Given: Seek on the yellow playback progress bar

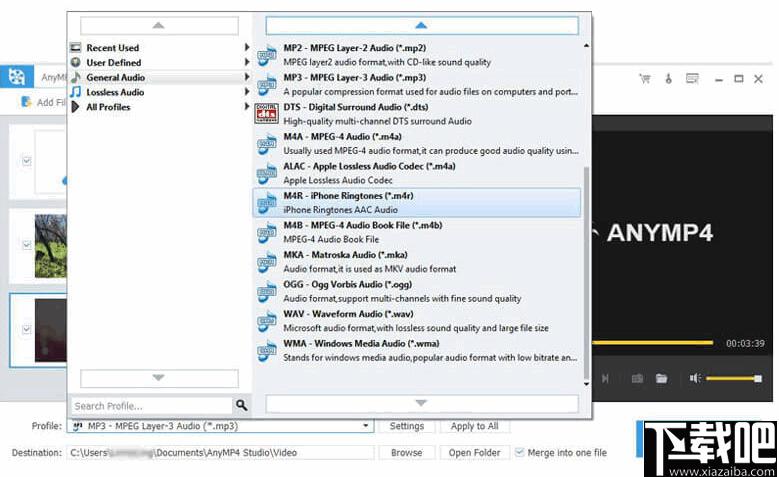Looking at the screenshot, I should [652, 343].
